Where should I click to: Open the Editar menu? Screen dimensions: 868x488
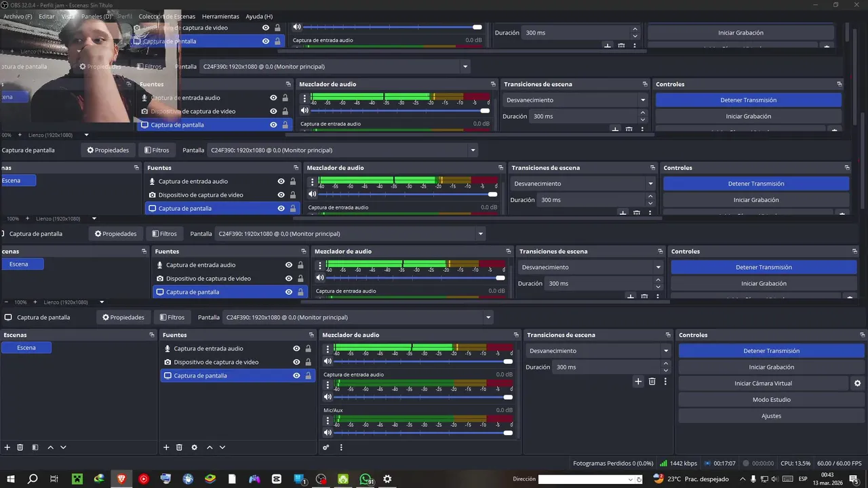pos(46,16)
